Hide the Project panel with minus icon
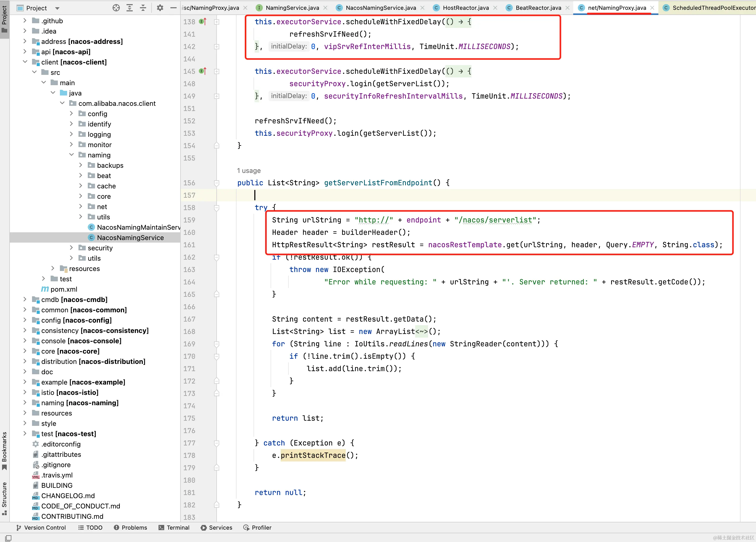This screenshot has height=542, width=756. pos(173,8)
